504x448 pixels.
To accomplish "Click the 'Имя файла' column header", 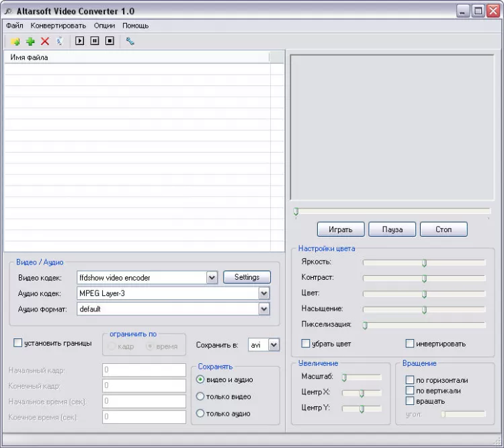I will 134,57.
